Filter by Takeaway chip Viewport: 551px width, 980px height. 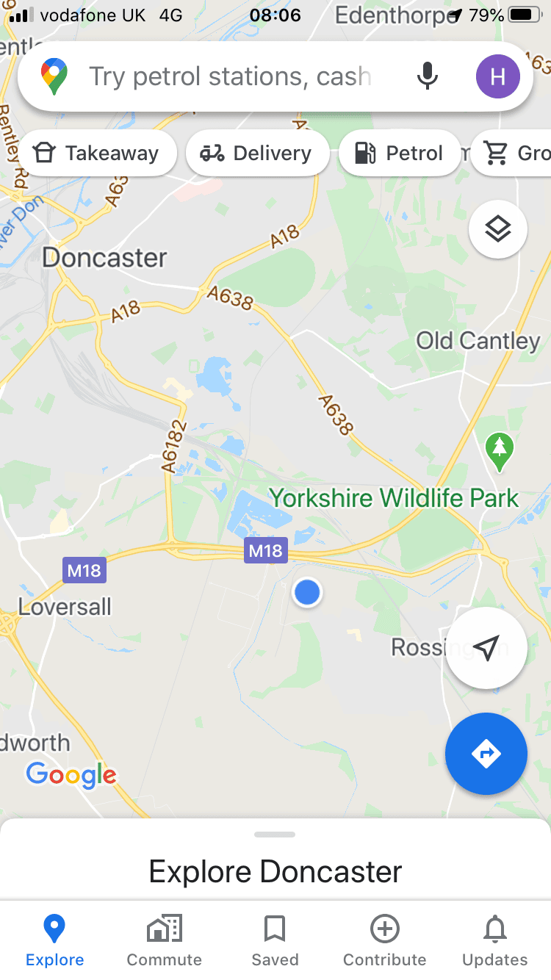click(97, 154)
